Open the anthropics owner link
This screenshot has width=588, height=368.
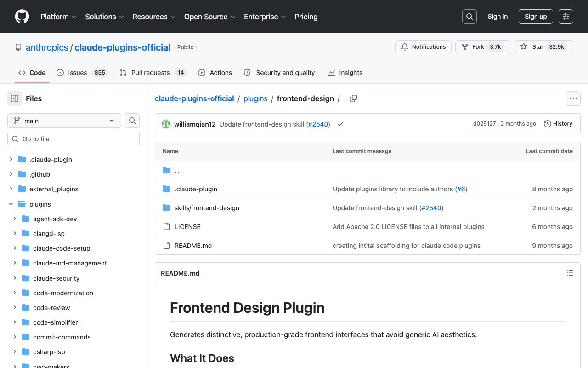tap(47, 47)
